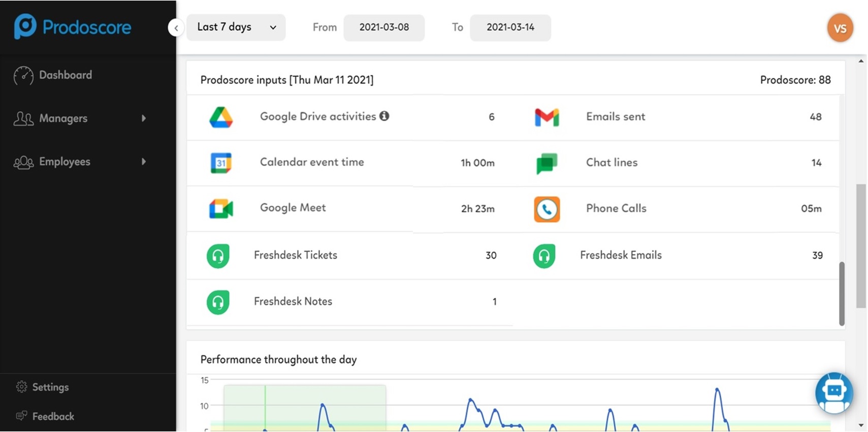Expand the Managers submenu arrow
868x432 pixels.
click(144, 118)
